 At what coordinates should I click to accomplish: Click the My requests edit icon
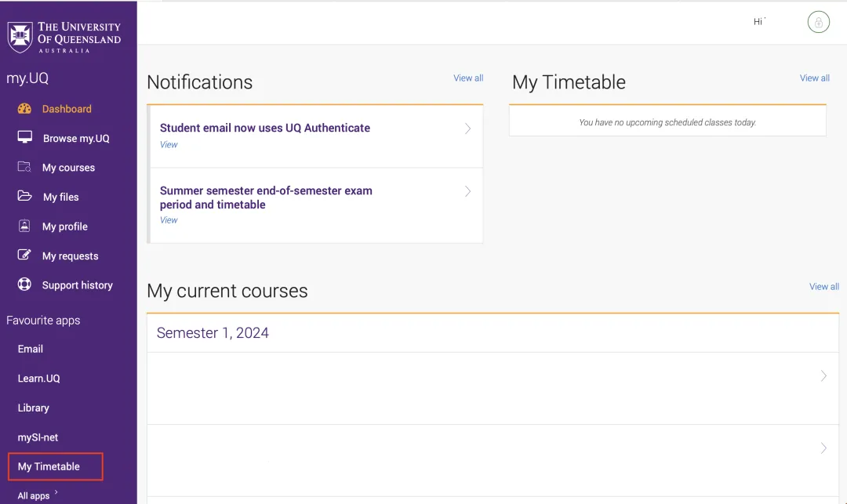[x=24, y=255]
